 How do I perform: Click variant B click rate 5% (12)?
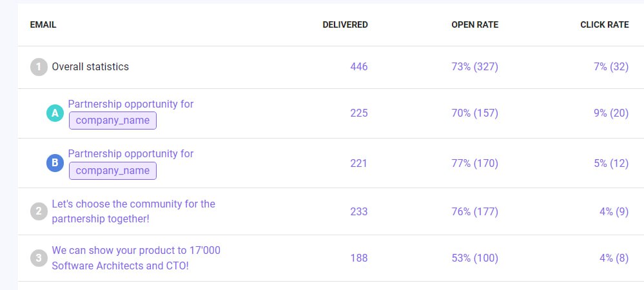[x=610, y=164]
